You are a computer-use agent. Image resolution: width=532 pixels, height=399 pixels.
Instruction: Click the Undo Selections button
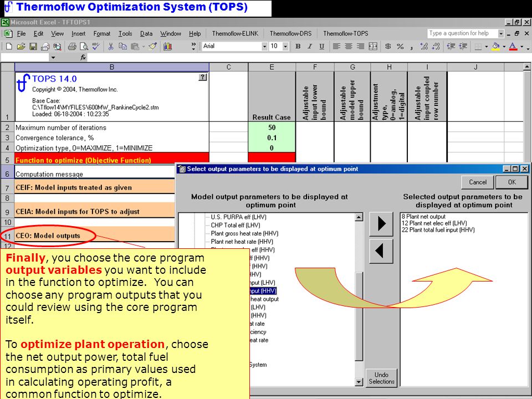click(x=381, y=378)
